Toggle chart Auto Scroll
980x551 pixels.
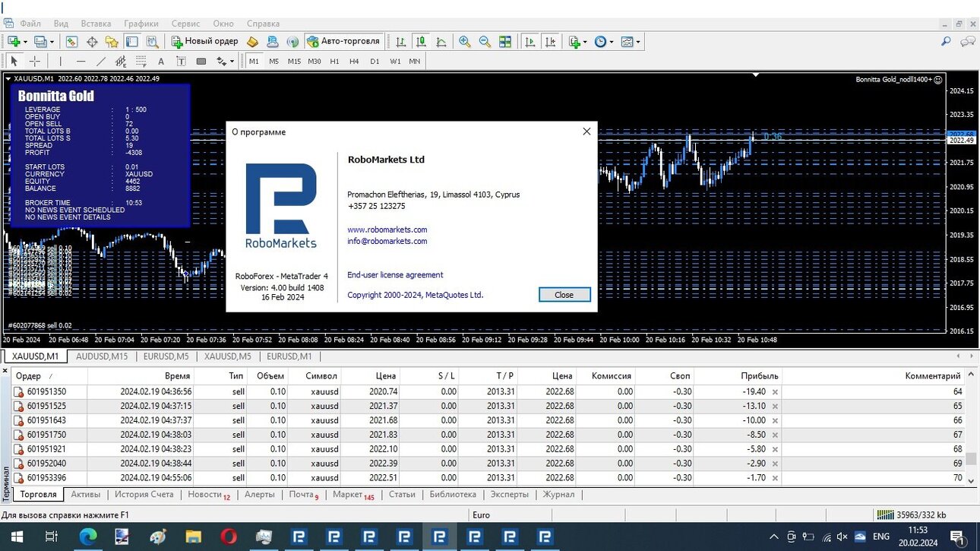[530, 42]
